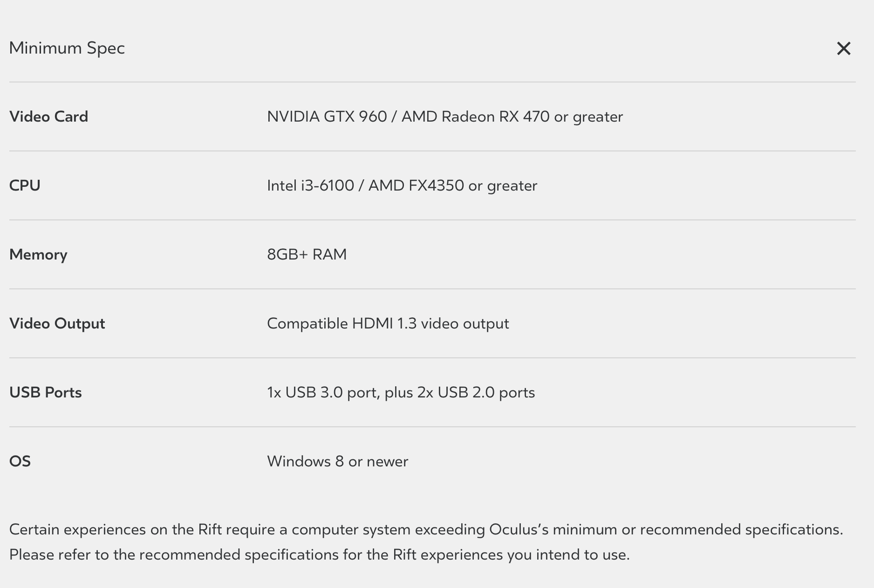Select the OS row label

tap(20, 461)
